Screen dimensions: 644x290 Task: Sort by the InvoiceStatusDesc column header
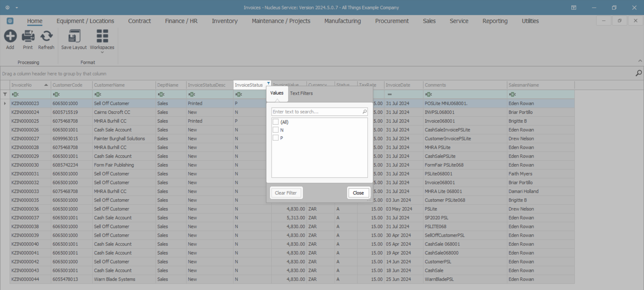210,85
